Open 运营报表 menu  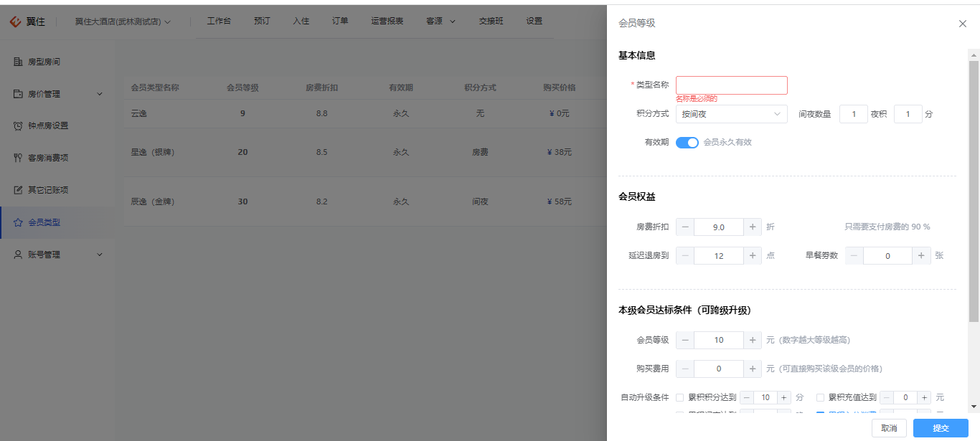[387, 21]
